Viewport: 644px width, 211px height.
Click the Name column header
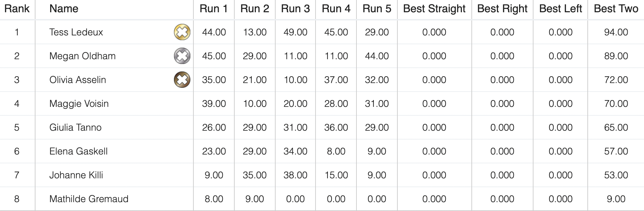pyautogui.click(x=64, y=9)
